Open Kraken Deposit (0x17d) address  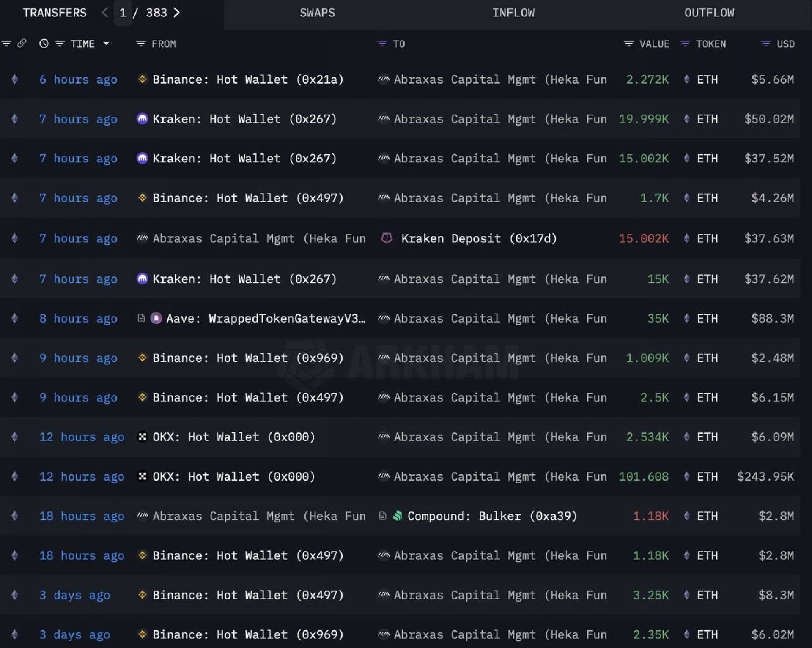click(x=479, y=239)
